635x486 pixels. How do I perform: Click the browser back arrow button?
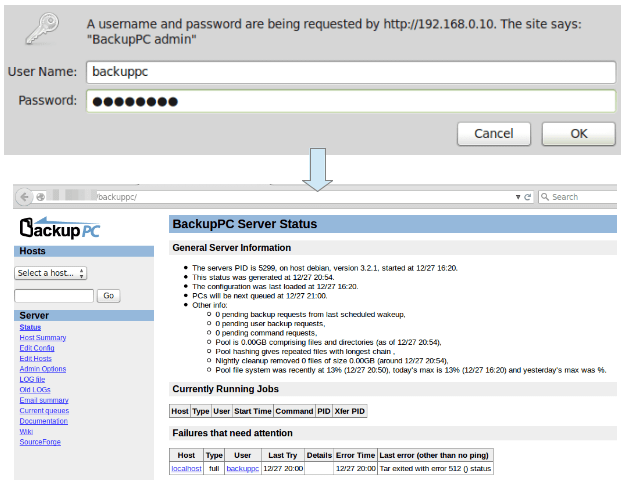24,197
